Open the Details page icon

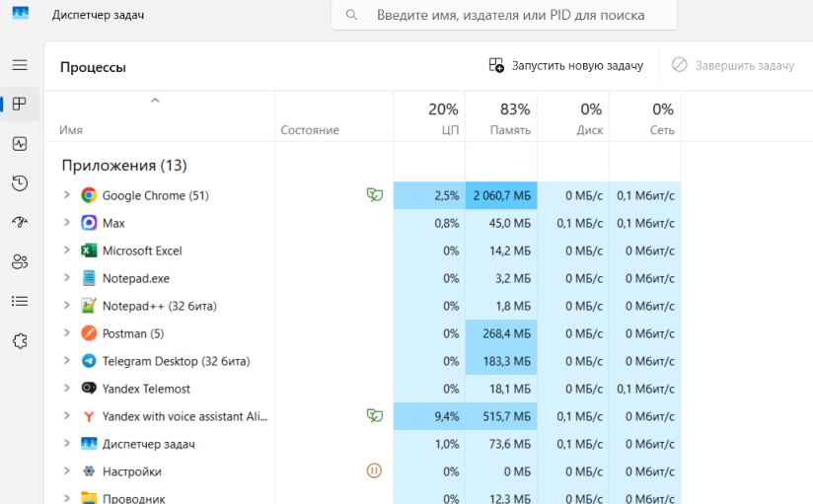[20, 302]
